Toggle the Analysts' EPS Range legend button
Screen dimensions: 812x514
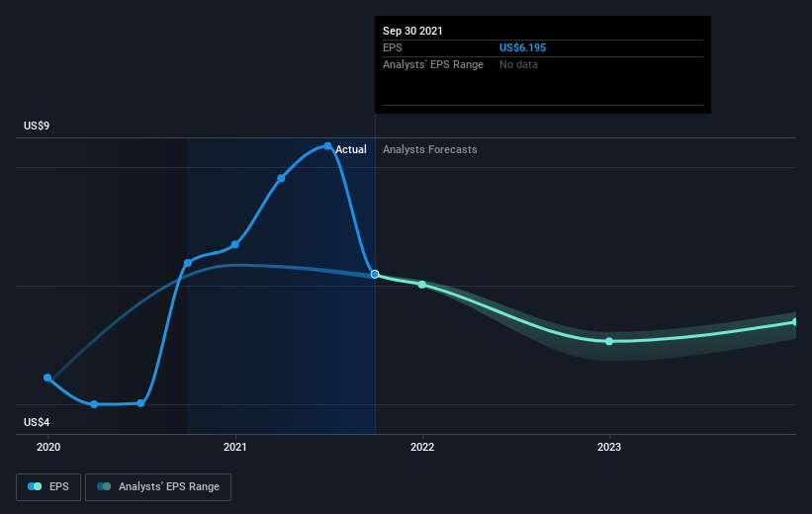(x=158, y=487)
